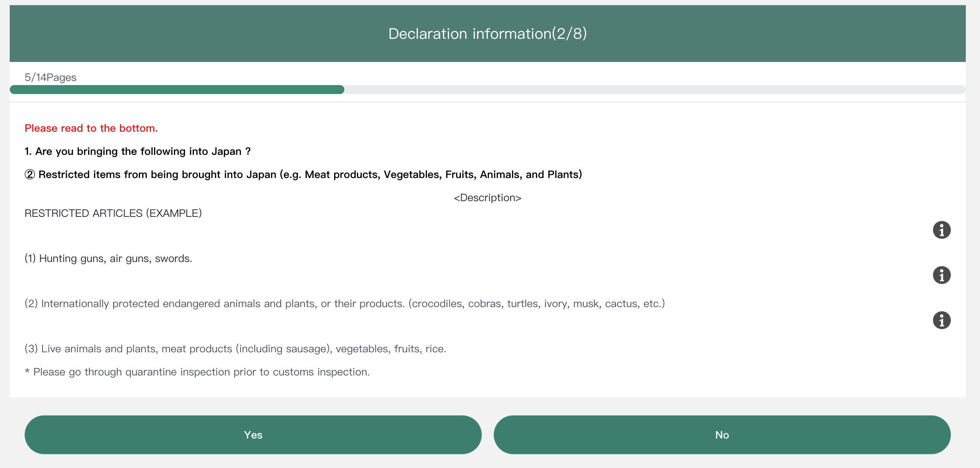Click the '<Description>' label

(x=488, y=198)
